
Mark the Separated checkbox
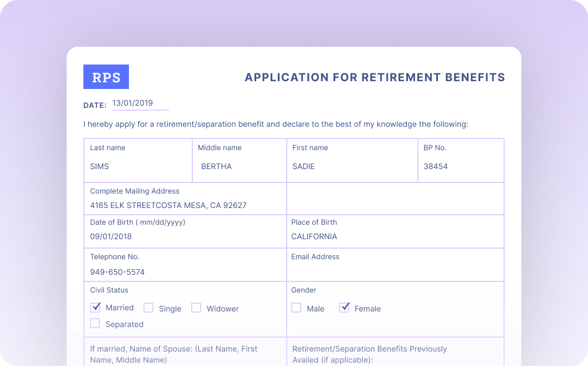coord(96,324)
